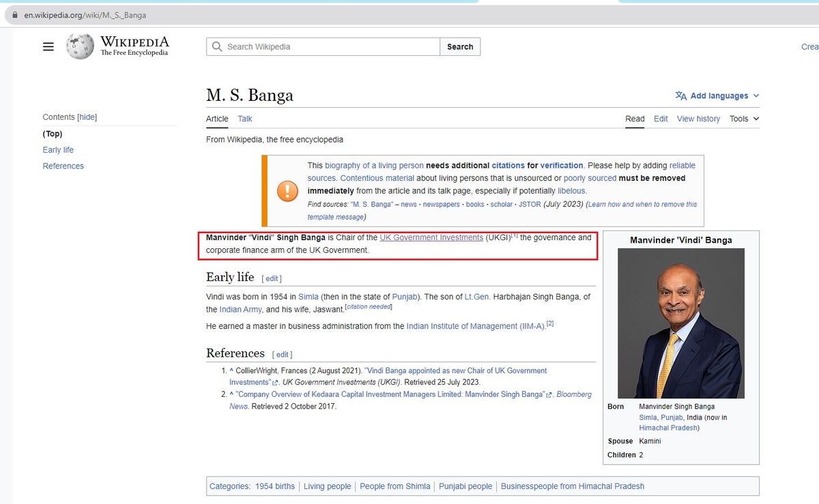Click edit link beside References heading

coord(282,355)
